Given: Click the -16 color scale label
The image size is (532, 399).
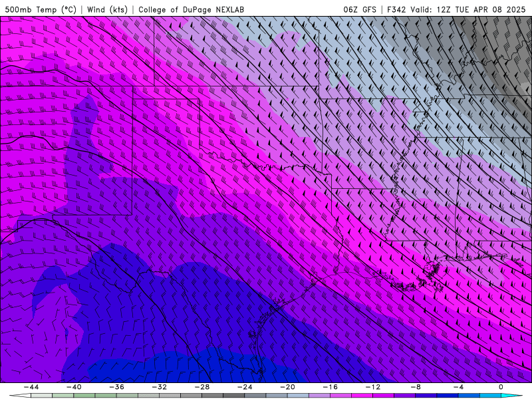Looking at the screenshot, I should [331, 387].
